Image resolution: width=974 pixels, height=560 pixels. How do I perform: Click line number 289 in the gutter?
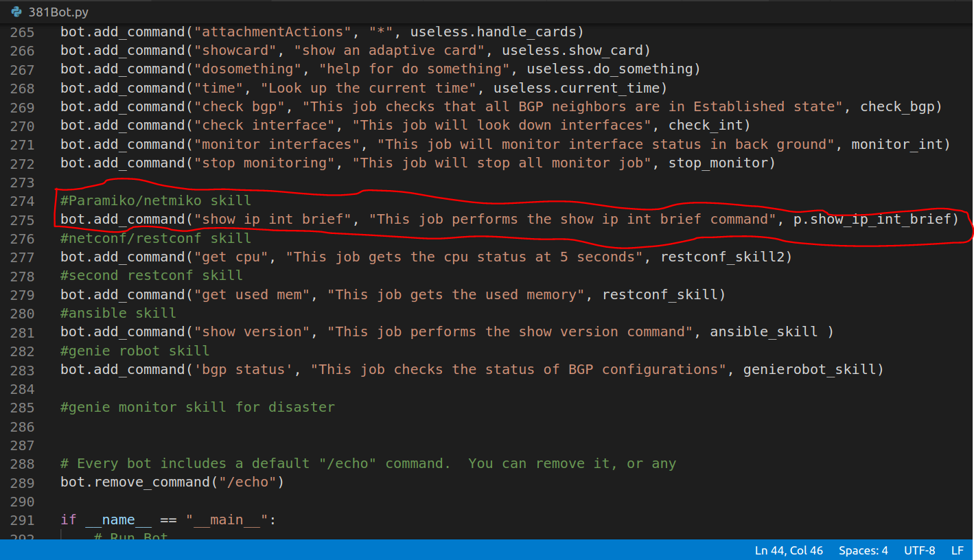point(23,482)
